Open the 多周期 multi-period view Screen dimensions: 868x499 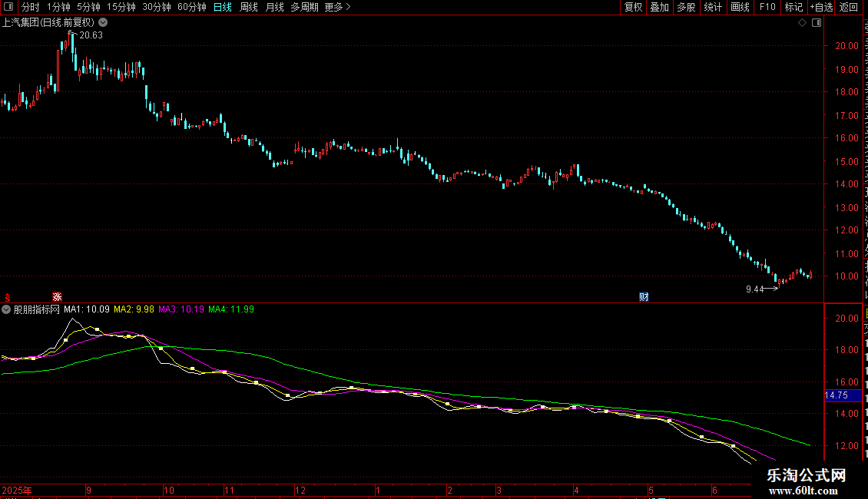pyautogui.click(x=304, y=7)
